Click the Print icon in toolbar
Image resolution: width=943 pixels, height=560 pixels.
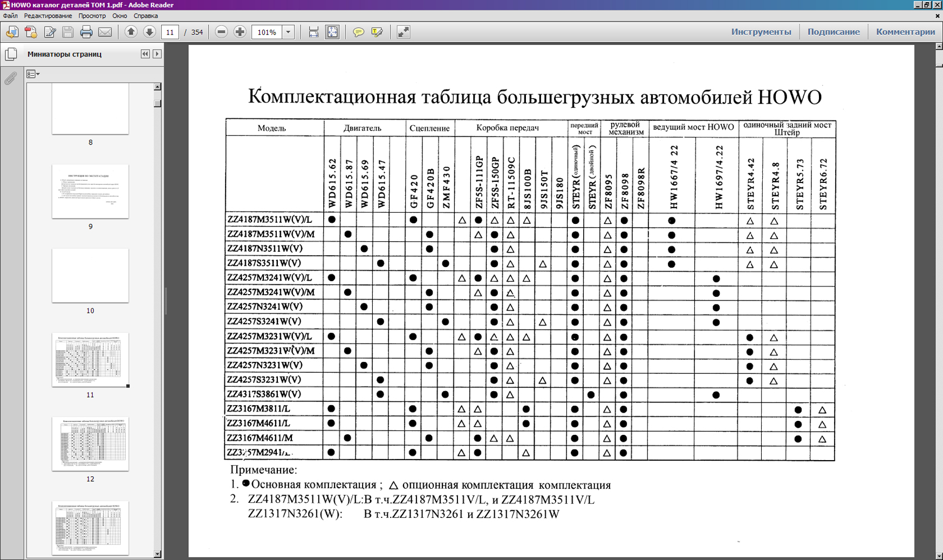point(86,32)
